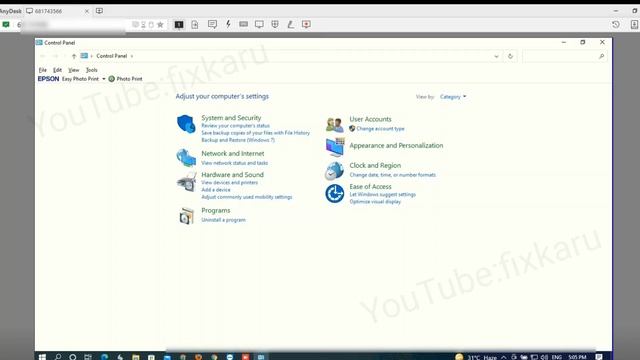Open Appearance and Personalization category
640x360 pixels.
[x=396, y=145]
